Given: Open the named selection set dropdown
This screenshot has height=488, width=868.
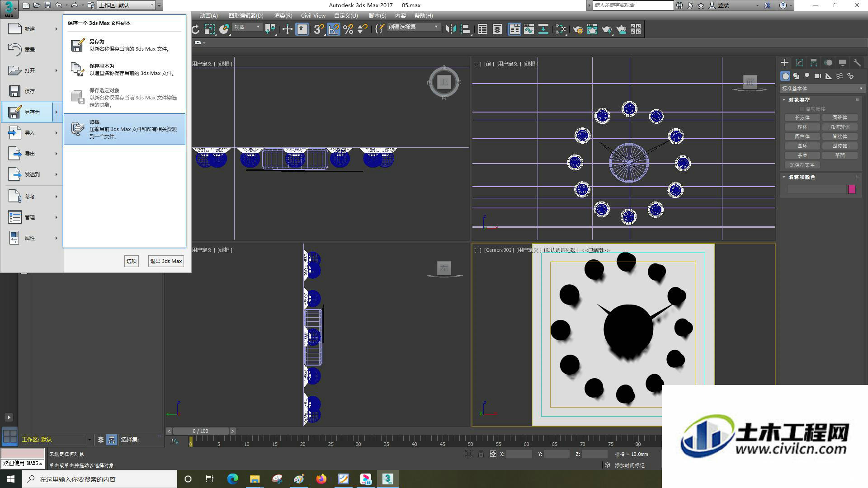Looking at the screenshot, I should click(x=413, y=27).
